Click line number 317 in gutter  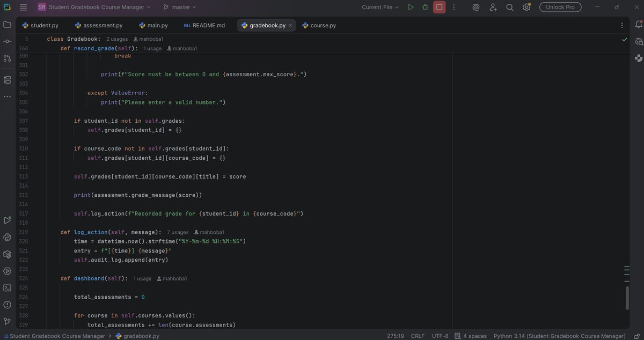coord(23,213)
